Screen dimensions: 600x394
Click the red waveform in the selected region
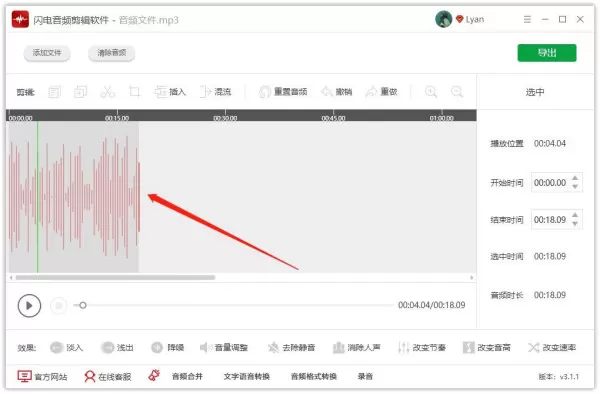[x=75, y=197]
